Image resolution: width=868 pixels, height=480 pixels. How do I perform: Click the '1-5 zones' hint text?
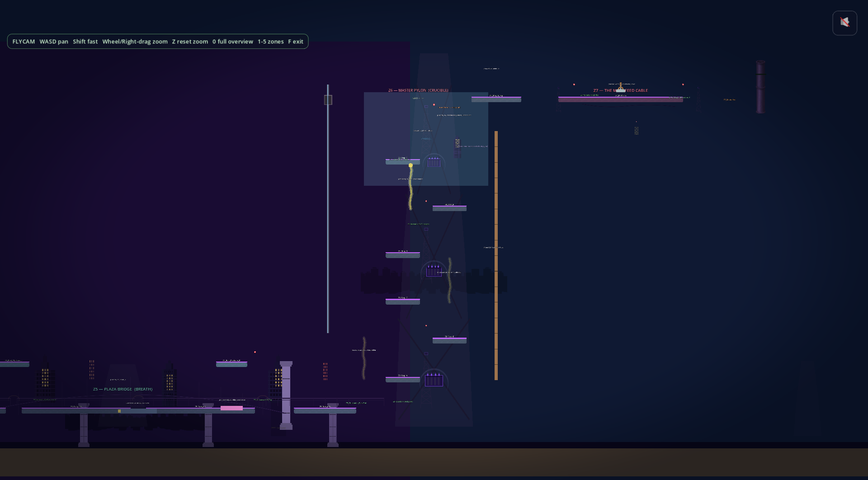271,42
